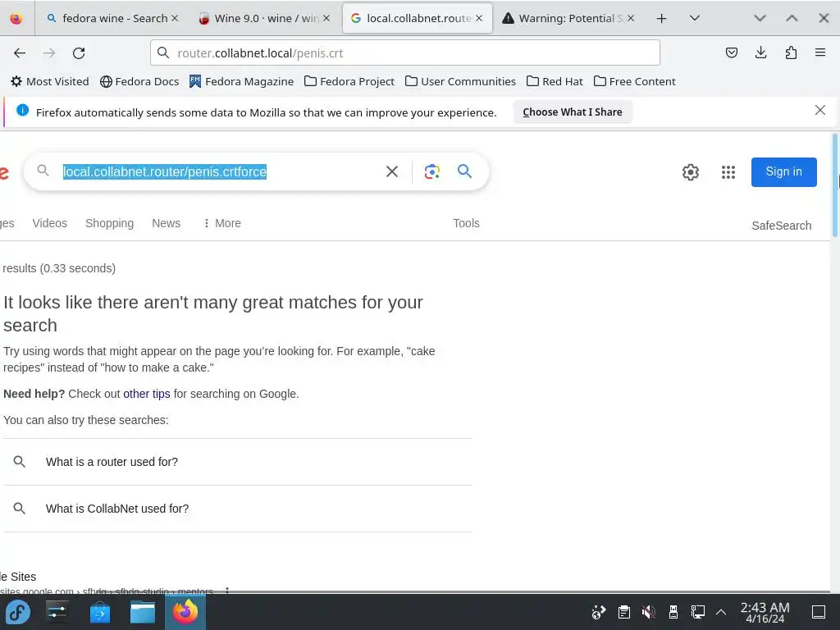Viewport: 840px width, 630px height.
Task: Open the SafeSearch settings menu
Action: point(782,226)
